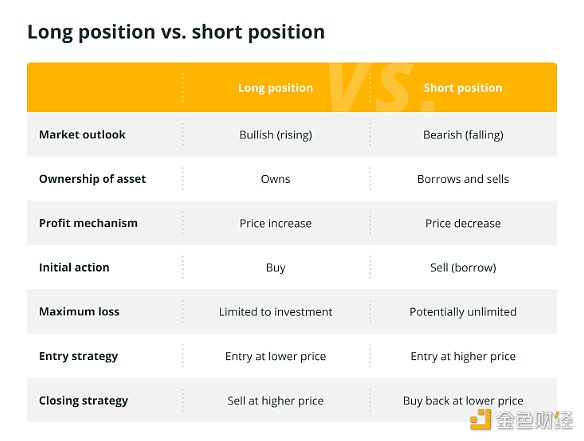Select the 'Long position' column header
Screen dimensions: 584x441
[276, 88]
